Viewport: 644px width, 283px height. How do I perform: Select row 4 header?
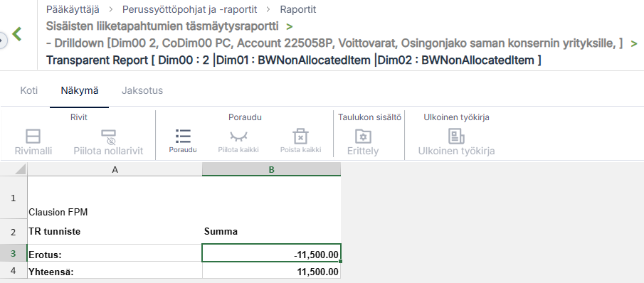click(x=14, y=271)
